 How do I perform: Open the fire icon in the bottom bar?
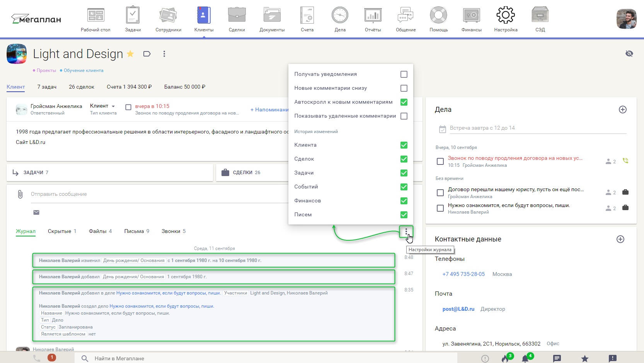[x=505, y=358]
